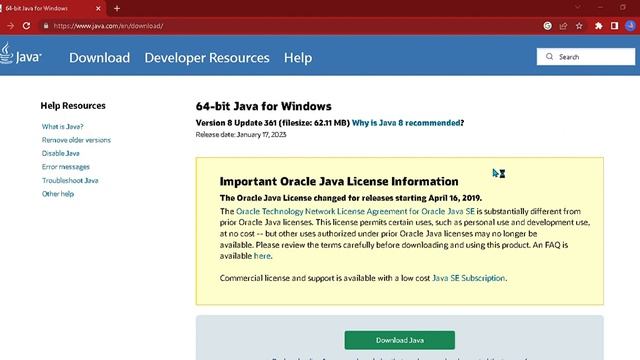Click the FAQ 'here' link

pyautogui.click(x=262, y=256)
